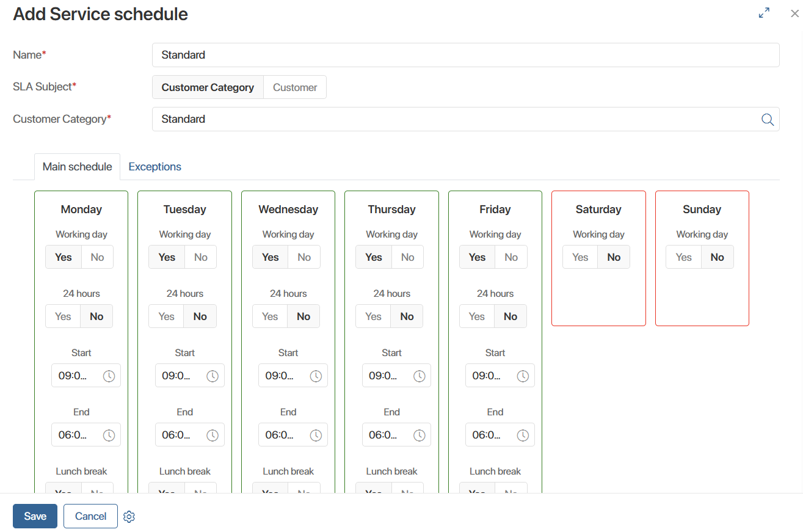Open form settings gear beside Cancel
Screen dimensions: 803x532
click(x=129, y=517)
